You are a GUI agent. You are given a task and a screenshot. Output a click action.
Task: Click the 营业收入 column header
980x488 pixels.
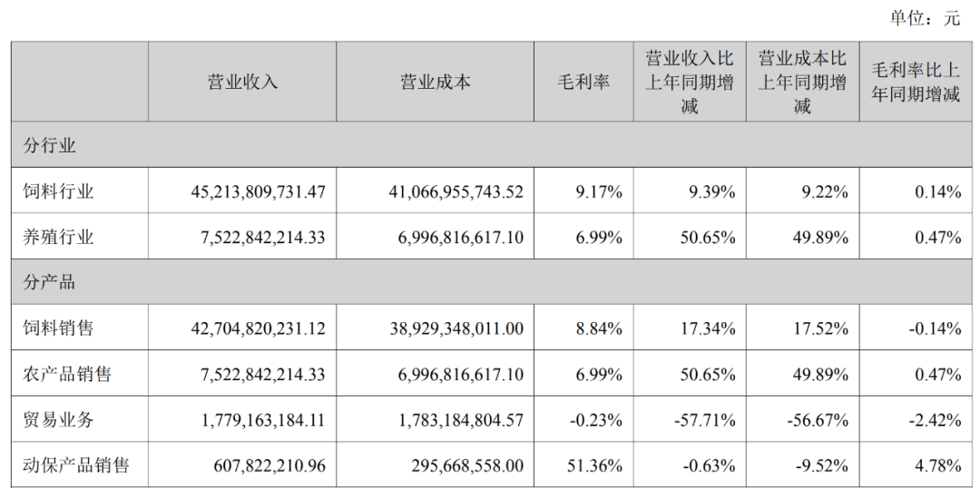(242, 82)
